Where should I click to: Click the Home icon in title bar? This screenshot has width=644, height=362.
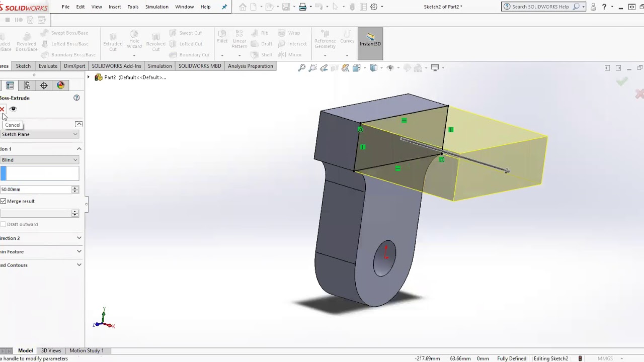243,7
